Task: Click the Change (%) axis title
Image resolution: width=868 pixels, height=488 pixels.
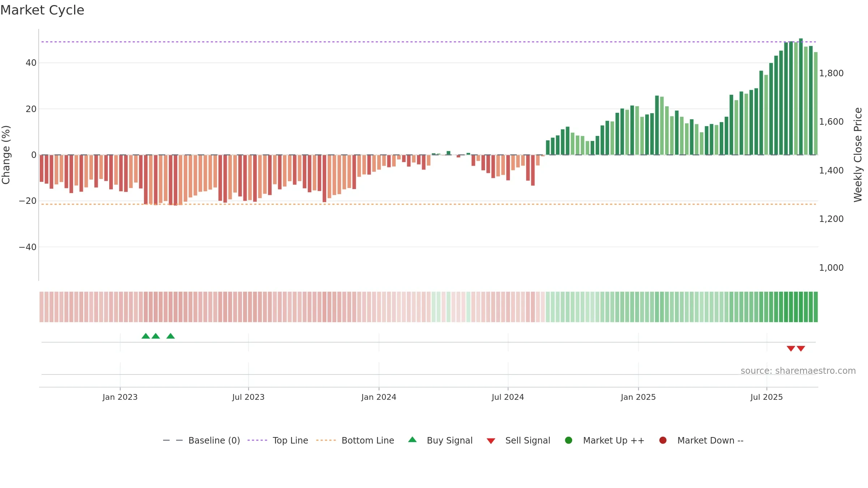Action: point(6,155)
